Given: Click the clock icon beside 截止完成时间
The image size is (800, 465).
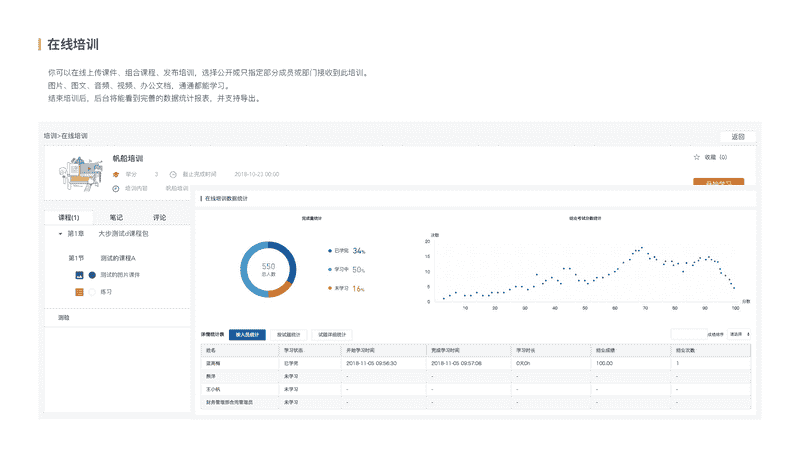Looking at the screenshot, I should click(173, 175).
